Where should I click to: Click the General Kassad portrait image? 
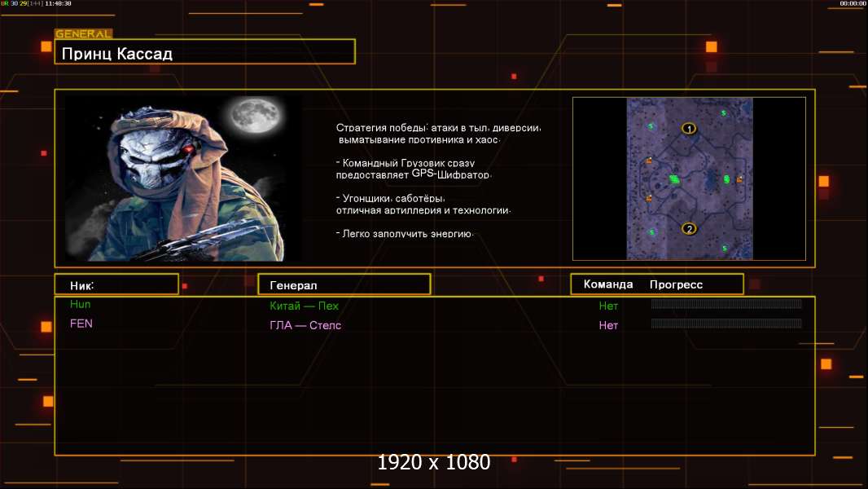[184, 178]
